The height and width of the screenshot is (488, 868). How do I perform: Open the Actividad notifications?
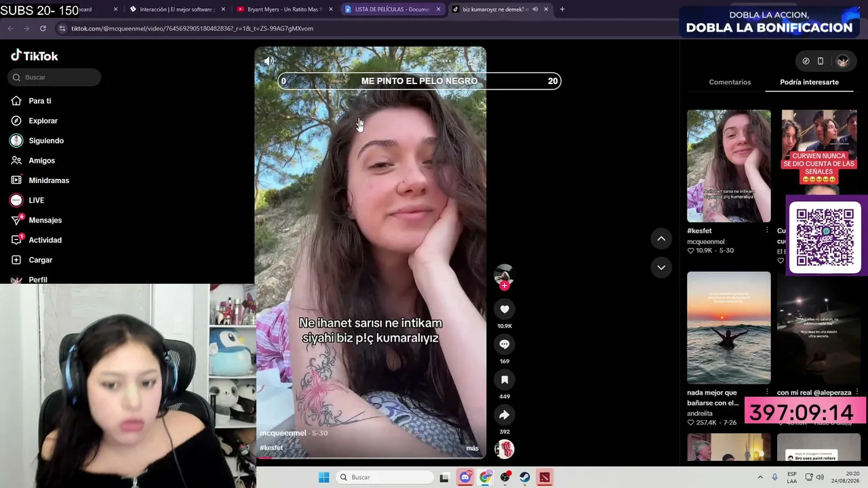pos(45,240)
